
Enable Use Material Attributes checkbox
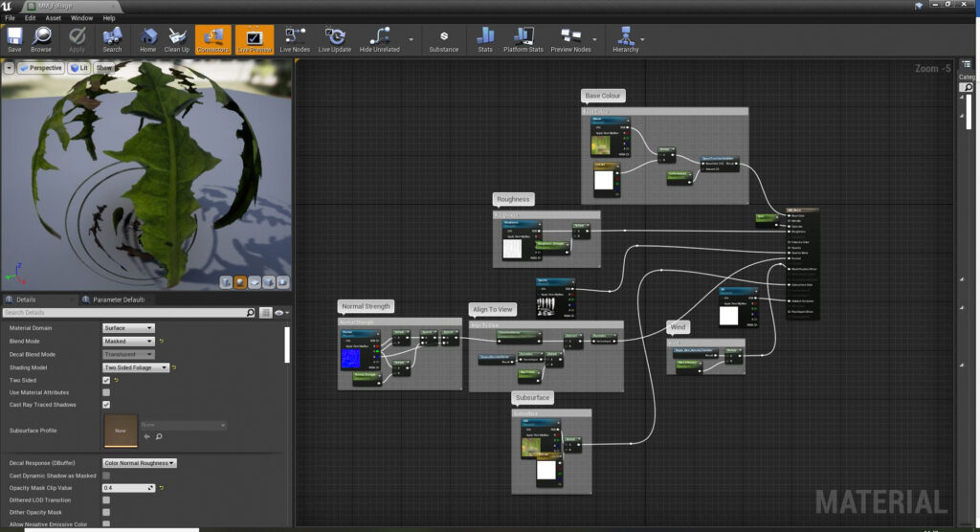click(106, 392)
